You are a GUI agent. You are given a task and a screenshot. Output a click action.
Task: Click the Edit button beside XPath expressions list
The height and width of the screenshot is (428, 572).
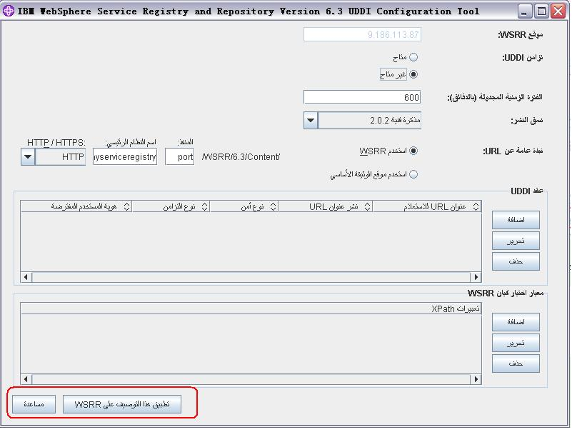pyautogui.click(x=516, y=343)
